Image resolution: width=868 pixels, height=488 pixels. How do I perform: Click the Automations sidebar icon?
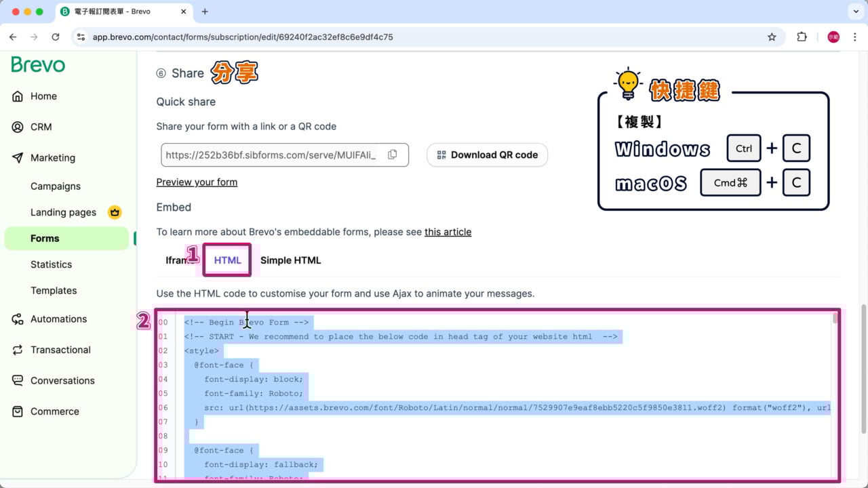(x=17, y=319)
